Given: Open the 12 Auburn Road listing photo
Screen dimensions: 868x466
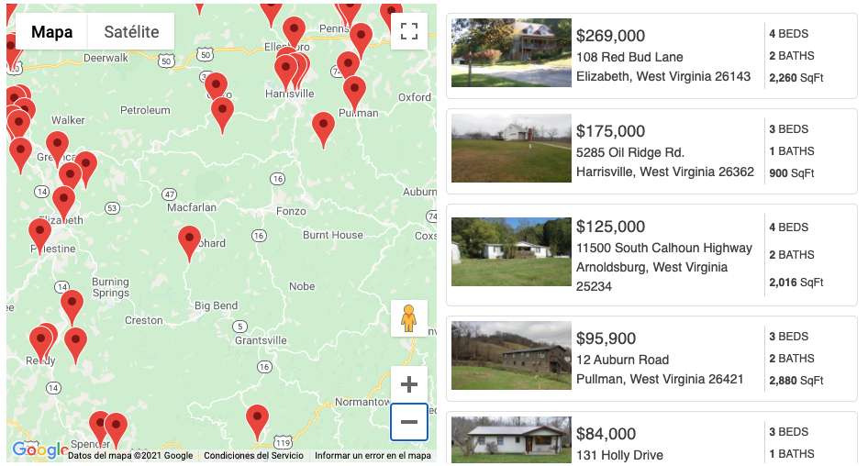Looking at the screenshot, I should coord(511,356).
